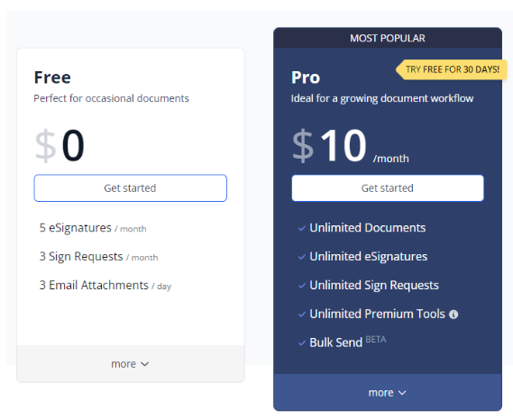The width and height of the screenshot is (513, 420).
Task: Click the checkmark beside Unlimited Documents
Action: (x=302, y=228)
